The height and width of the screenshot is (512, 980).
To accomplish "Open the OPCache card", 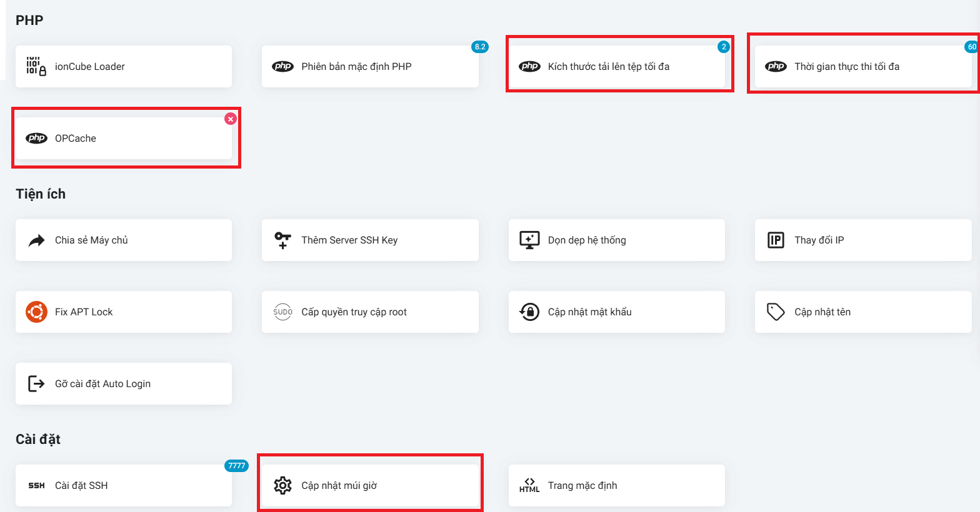I will (x=123, y=138).
